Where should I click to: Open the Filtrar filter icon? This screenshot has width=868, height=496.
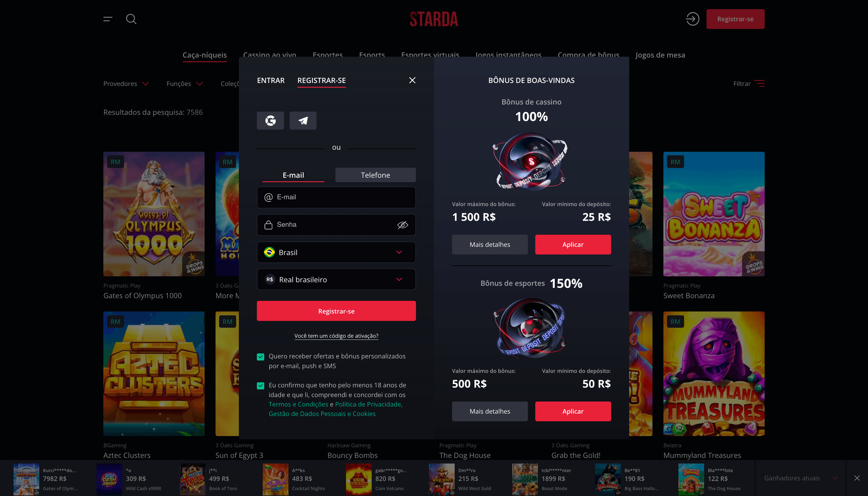[x=759, y=84]
